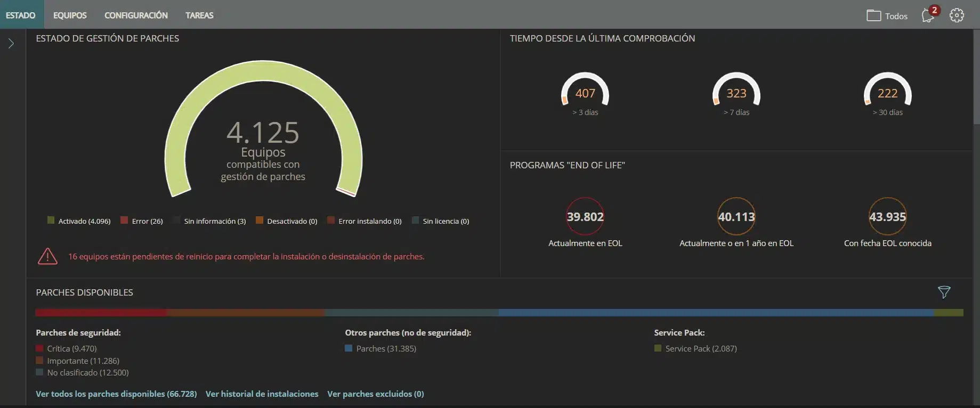Select Crítica (9.470) security patches
The height and width of the screenshot is (408, 980).
tap(67, 348)
